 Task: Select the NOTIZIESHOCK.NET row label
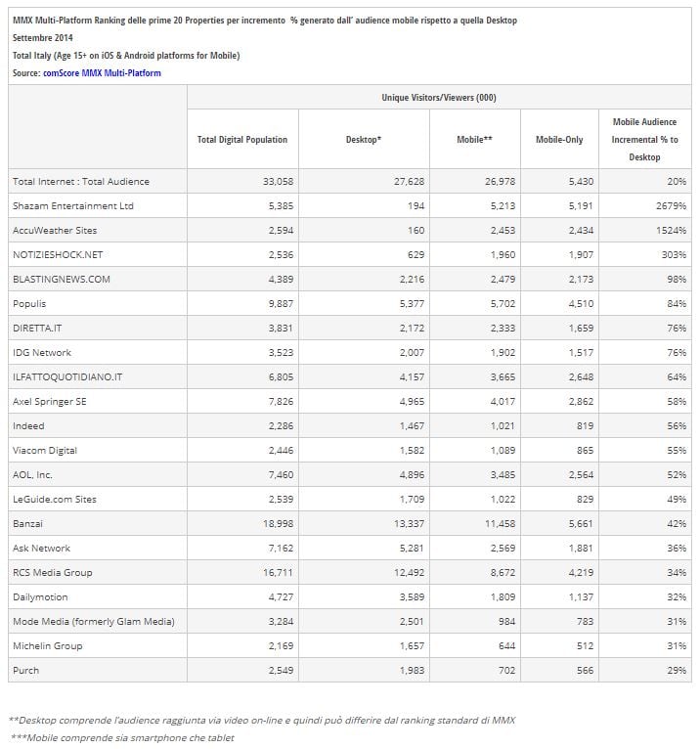point(57,255)
